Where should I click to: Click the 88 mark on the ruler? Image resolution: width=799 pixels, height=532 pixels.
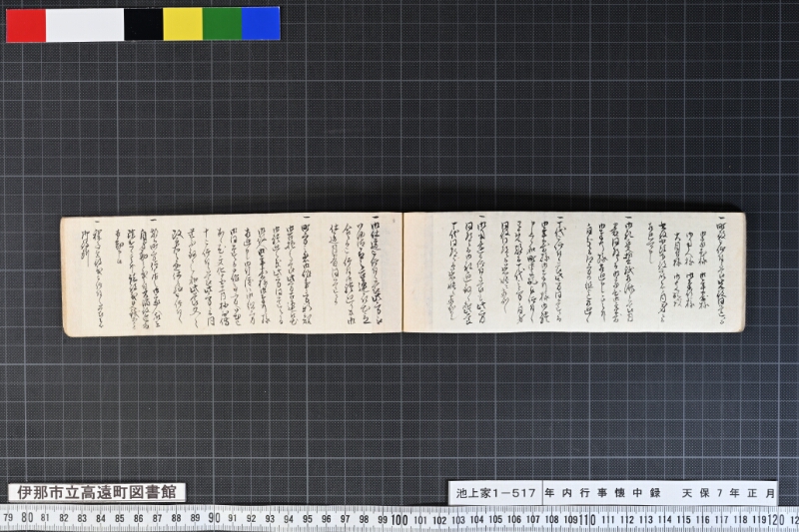(x=176, y=519)
